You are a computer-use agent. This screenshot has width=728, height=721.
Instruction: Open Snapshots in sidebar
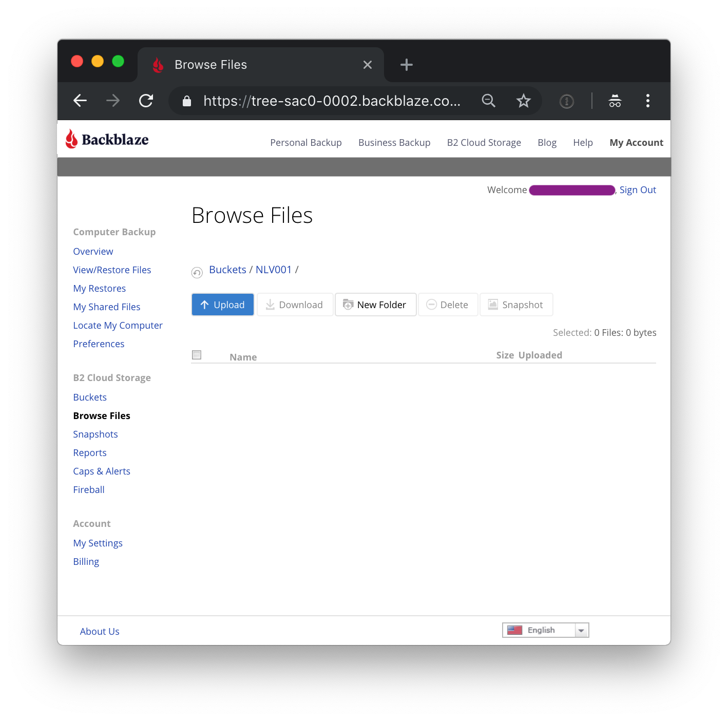[x=95, y=434]
